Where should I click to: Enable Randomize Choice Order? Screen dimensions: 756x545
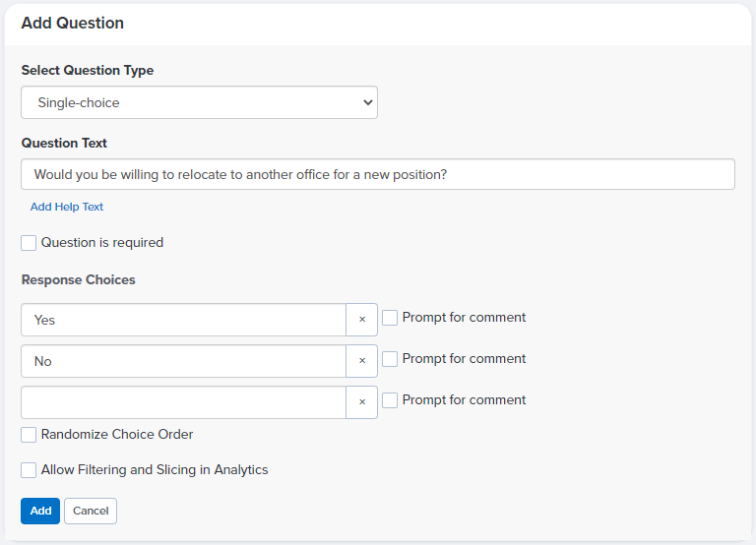[x=29, y=435]
